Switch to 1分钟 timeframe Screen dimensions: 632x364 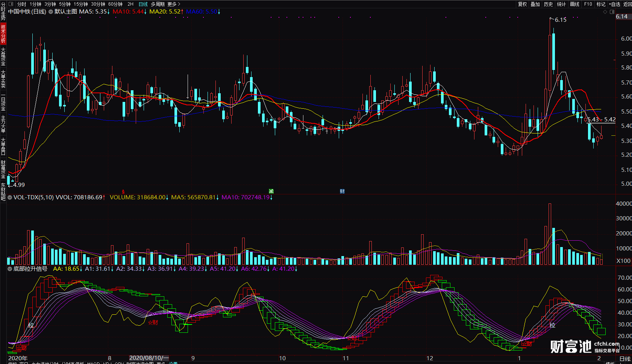coord(35,4)
